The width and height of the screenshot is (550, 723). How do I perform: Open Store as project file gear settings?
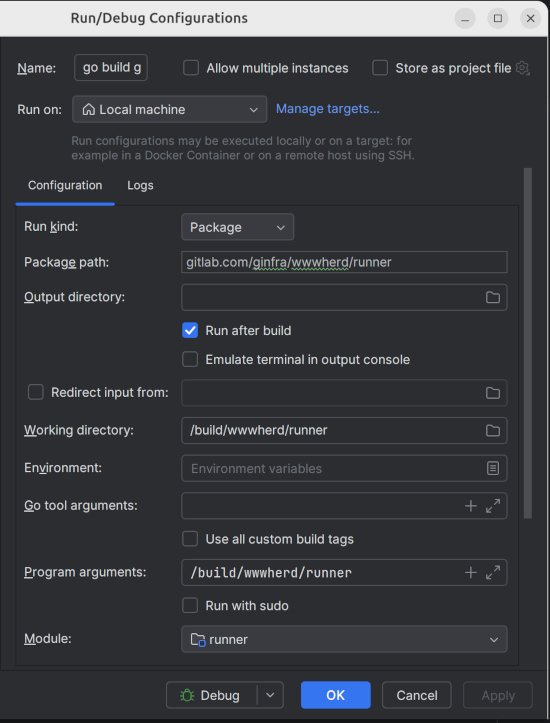click(522, 68)
